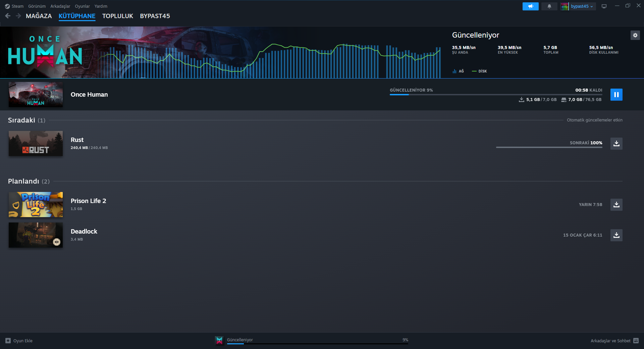Open the Yardım menu
This screenshot has height=349, width=644.
coord(101,6)
